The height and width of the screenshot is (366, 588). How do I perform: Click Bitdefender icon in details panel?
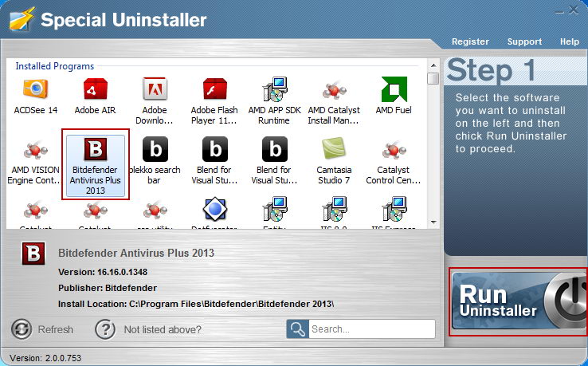33,254
